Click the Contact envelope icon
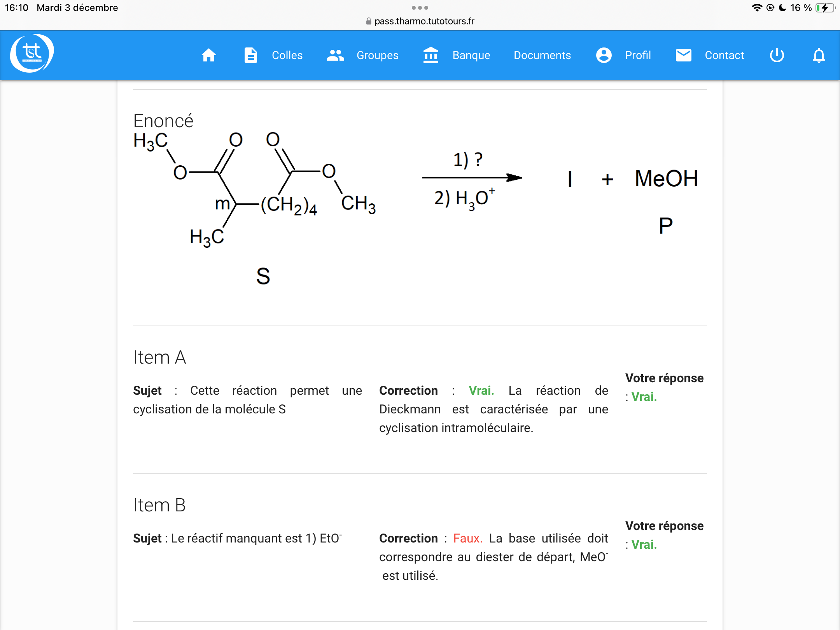 (683, 55)
